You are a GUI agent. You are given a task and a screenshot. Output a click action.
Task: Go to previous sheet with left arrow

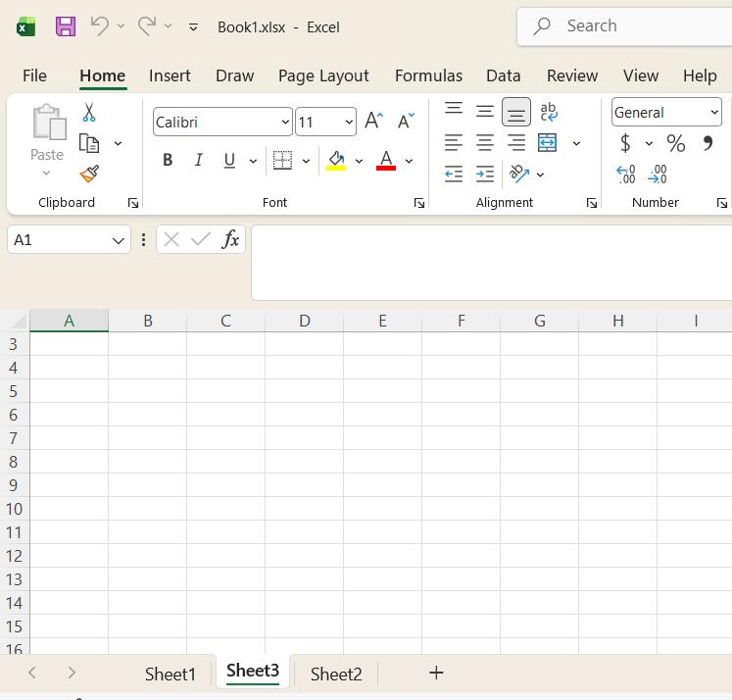click(x=32, y=673)
